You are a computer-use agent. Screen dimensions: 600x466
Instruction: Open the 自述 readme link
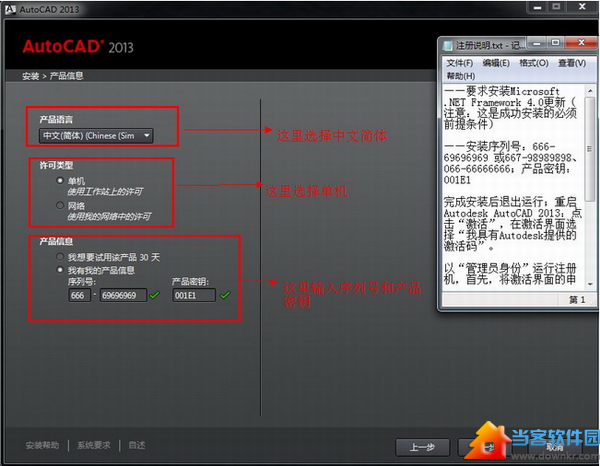137,445
